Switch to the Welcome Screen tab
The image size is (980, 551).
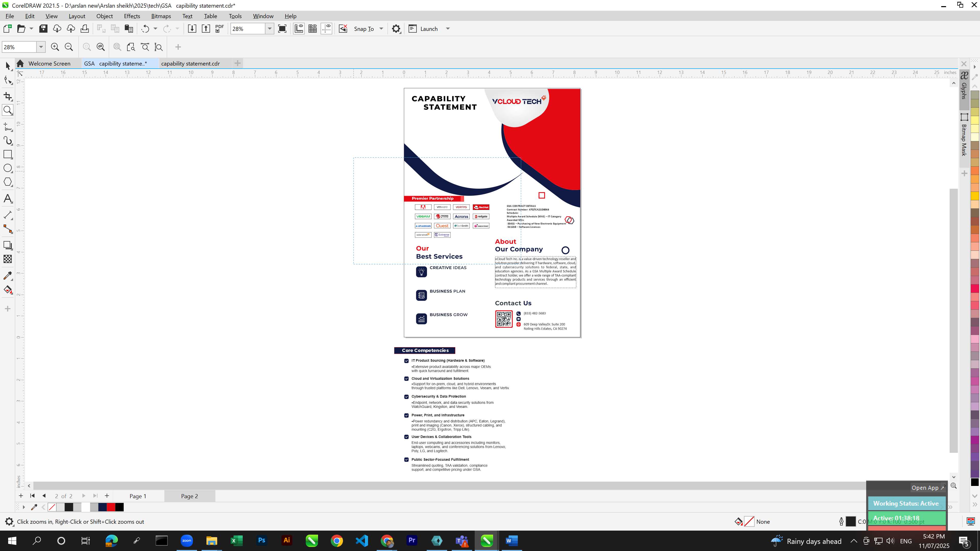(49, 64)
